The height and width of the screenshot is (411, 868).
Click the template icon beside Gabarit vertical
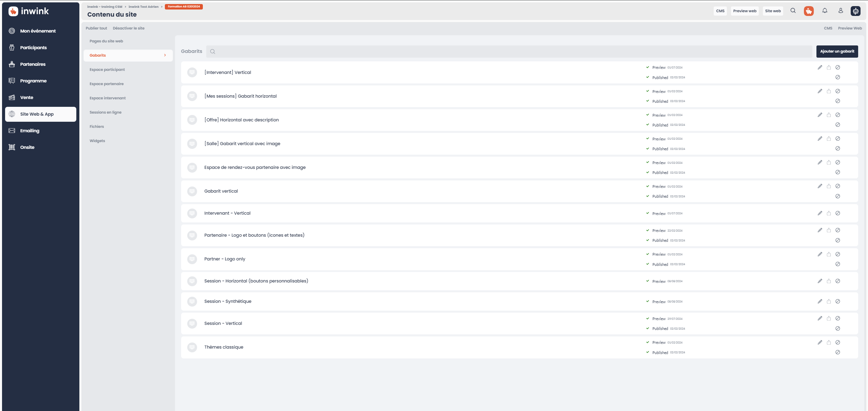click(192, 191)
